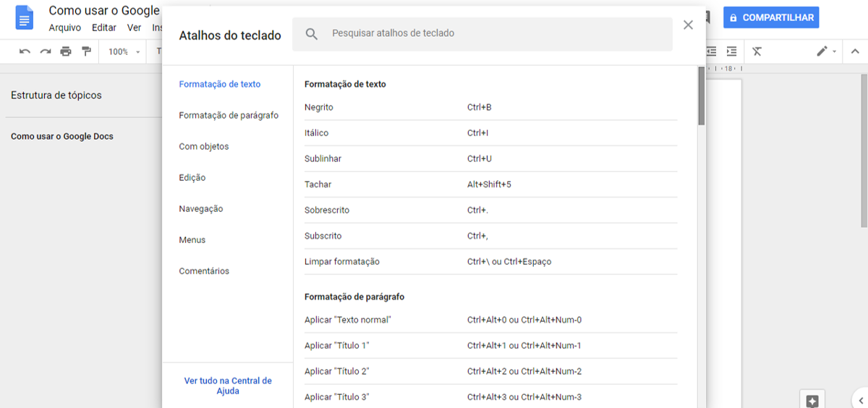Click the COMPARTILHAR share button
868x408 pixels.
coord(771,17)
